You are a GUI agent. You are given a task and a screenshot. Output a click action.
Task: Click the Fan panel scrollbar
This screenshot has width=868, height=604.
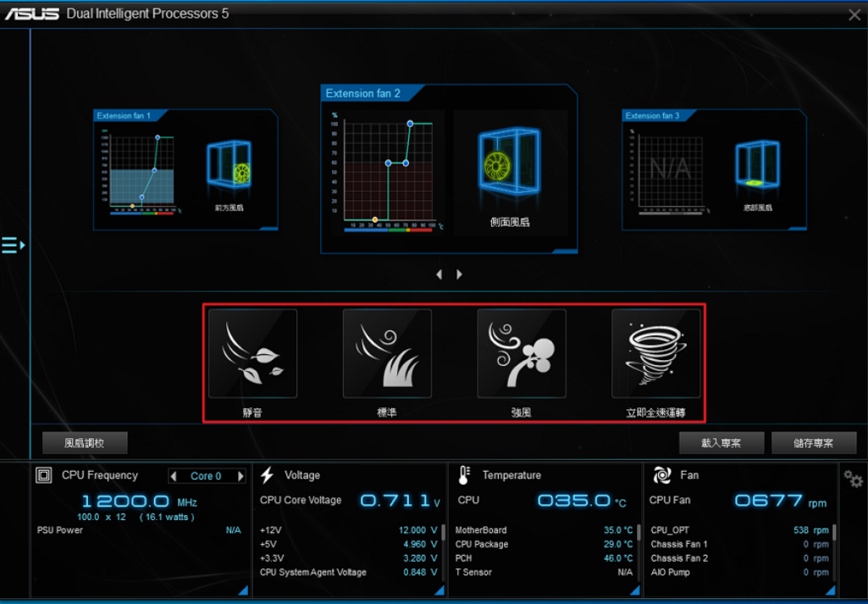click(834, 534)
